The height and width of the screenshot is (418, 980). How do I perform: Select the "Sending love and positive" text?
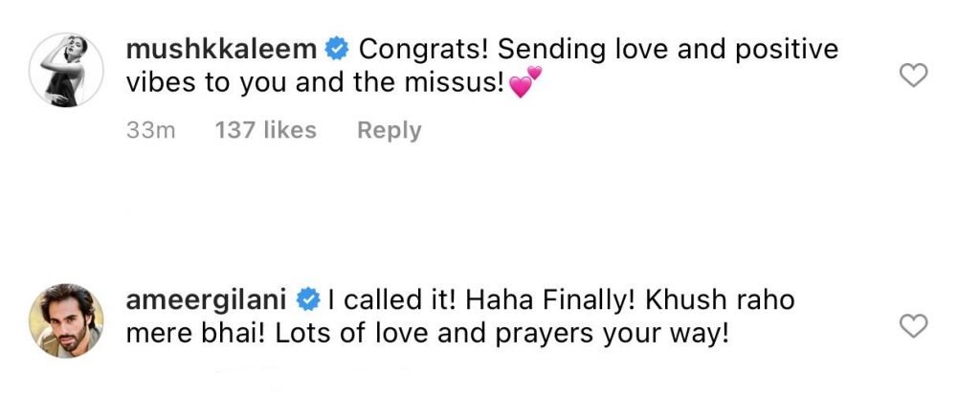(665, 48)
